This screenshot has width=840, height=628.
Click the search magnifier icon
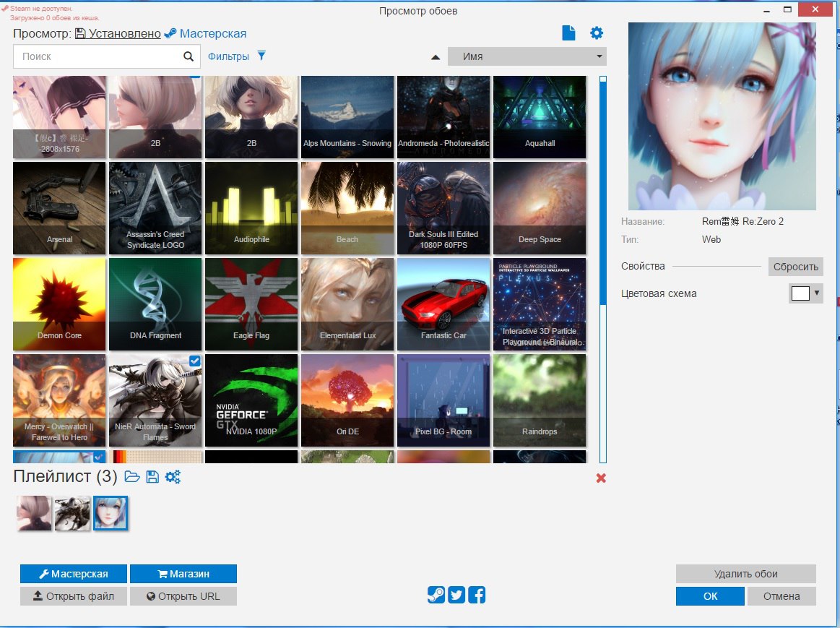pyautogui.click(x=188, y=56)
